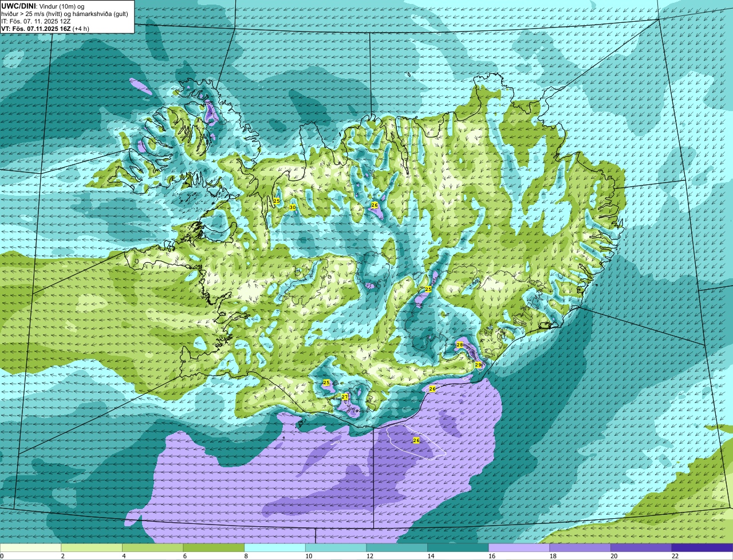
Task: Click the yellow gust label 30
Action: tap(292, 207)
